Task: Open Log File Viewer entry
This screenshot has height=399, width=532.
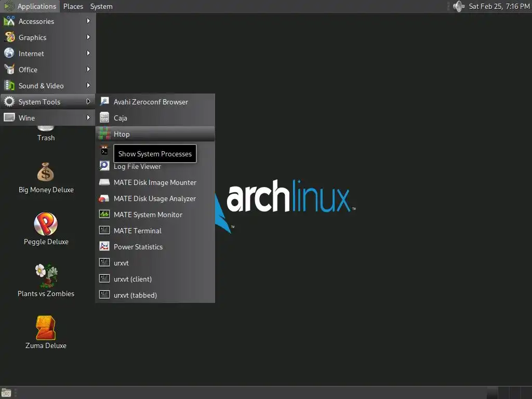Action: (x=155, y=166)
